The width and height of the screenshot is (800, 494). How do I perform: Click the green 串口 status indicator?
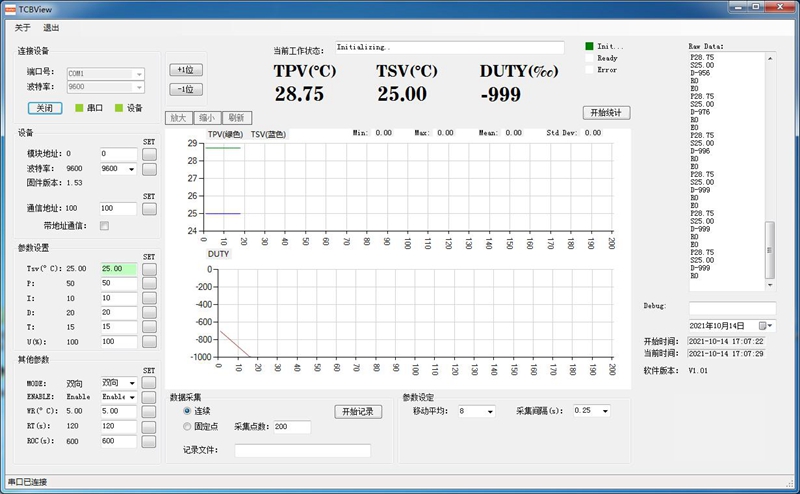tap(79, 108)
